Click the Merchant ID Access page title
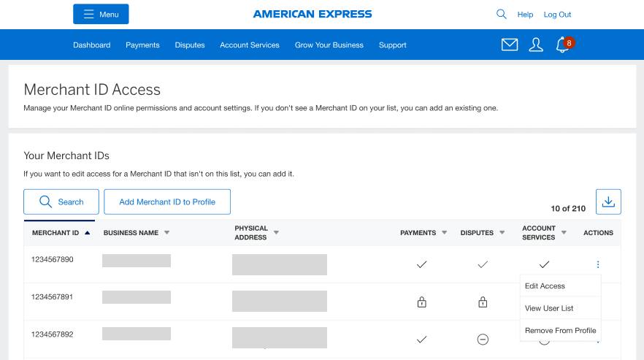Image resolution: width=644 pixels, height=360 pixels. coord(92,90)
